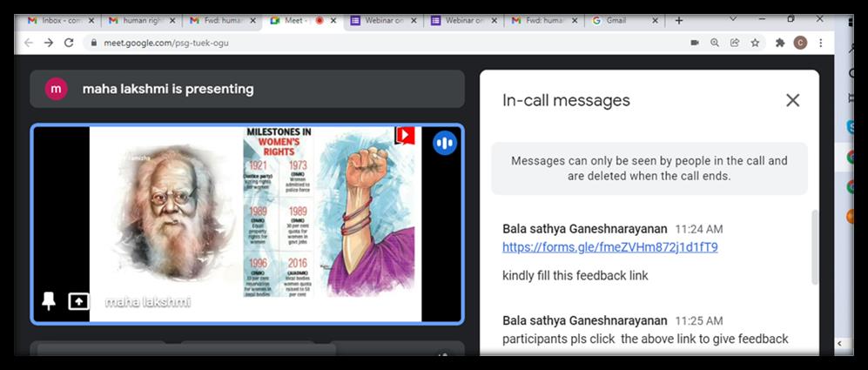The width and height of the screenshot is (868, 370).
Task: Switch to the Google Gmail tab
Action: (x=626, y=21)
